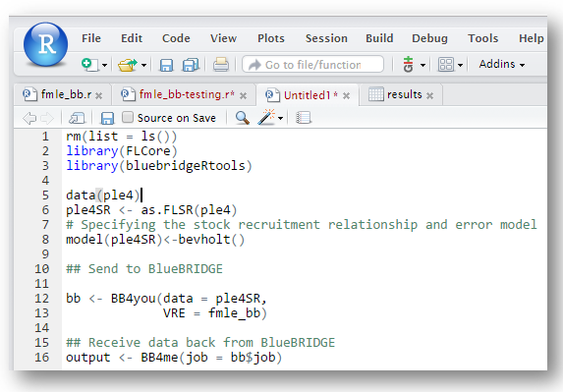This screenshot has width=563, height=392.
Task: Open the version control dropdown arrow
Action: point(422,65)
